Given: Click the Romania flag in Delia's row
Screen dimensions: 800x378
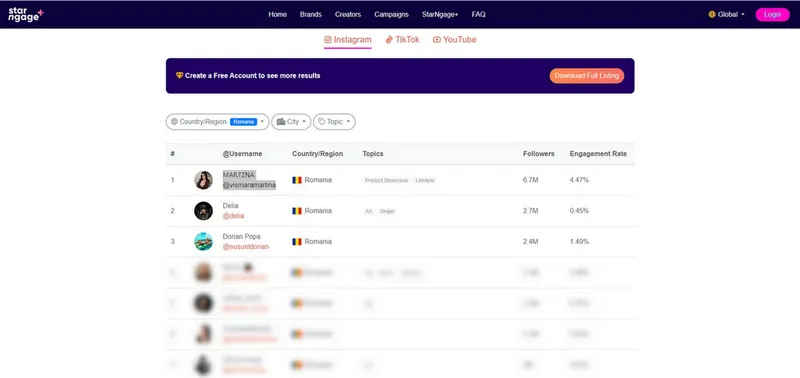Looking at the screenshot, I should pyautogui.click(x=297, y=211).
